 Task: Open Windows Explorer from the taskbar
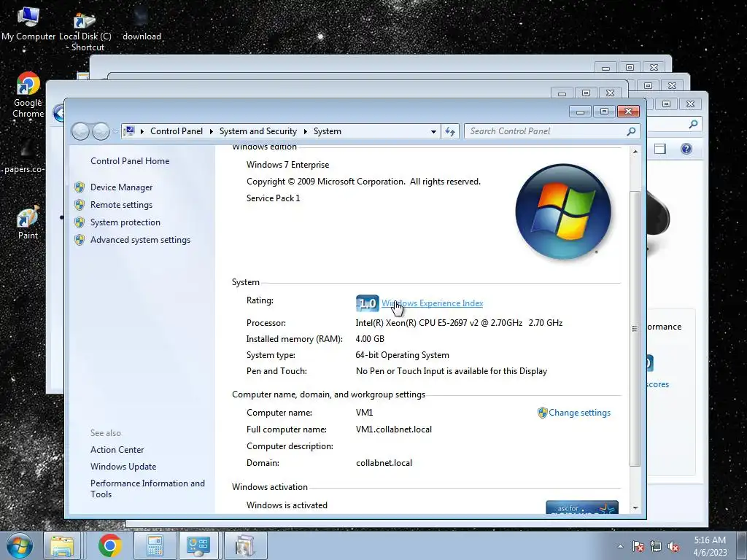63,545
